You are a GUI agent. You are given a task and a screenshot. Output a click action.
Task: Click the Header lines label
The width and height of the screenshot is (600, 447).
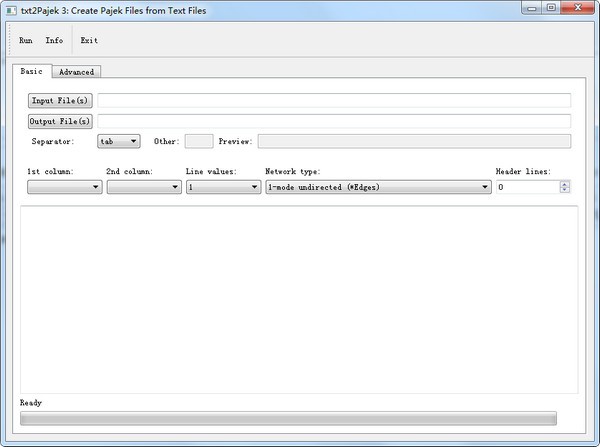(523, 171)
